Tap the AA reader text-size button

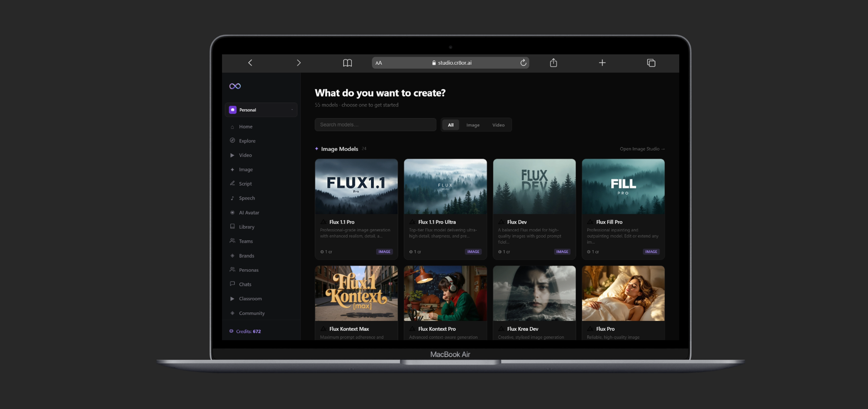(x=379, y=63)
